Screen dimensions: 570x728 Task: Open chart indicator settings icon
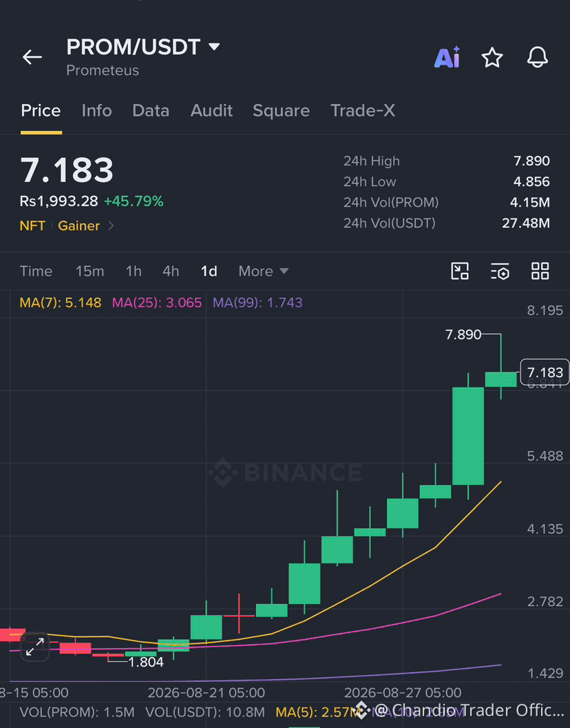(500, 271)
